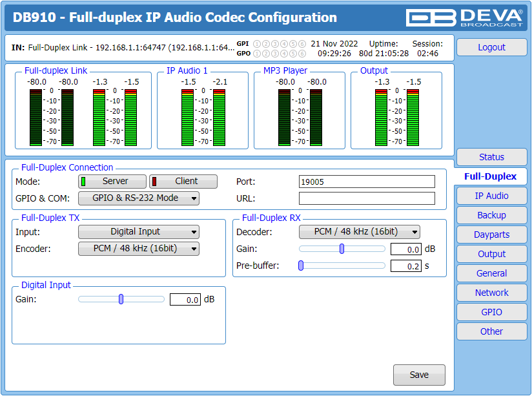Click the date 21 Nov 2022
Screen dimensions: 532x396
334,44
